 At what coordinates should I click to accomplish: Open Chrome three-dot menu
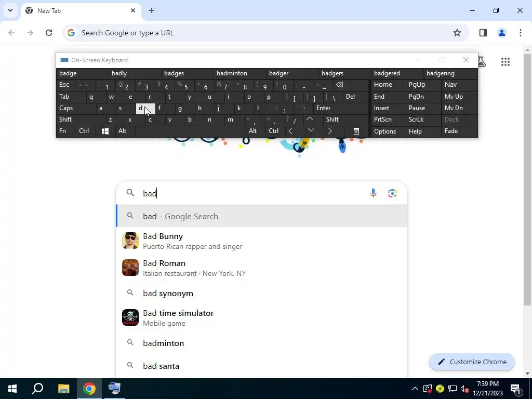[x=521, y=33]
